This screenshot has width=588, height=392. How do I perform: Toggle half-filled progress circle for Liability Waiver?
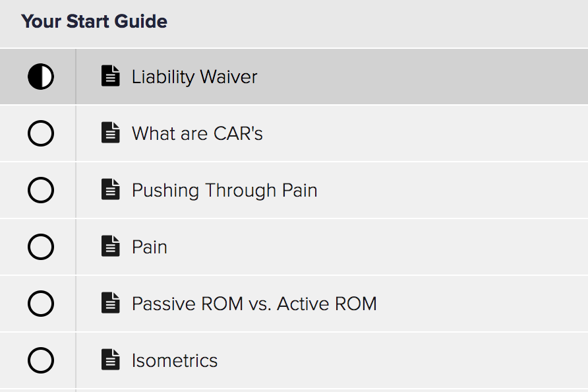pyautogui.click(x=41, y=77)
